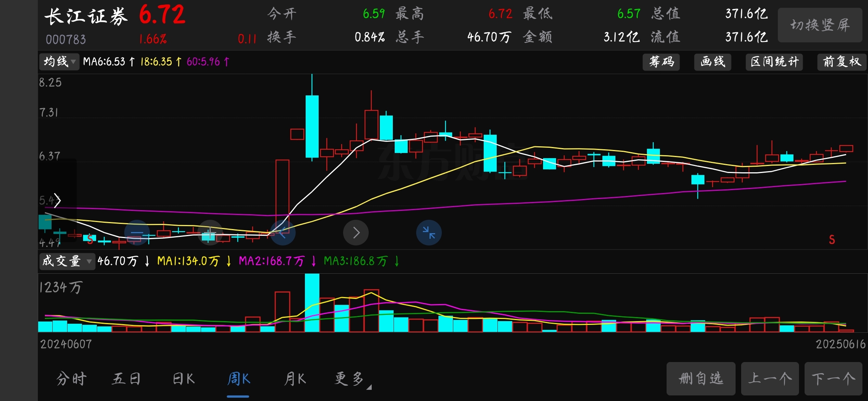Tap the white chevron arrow beside the 5.43 label
Viewport: 868px width, 401px height.
click(x=57, y=200)
